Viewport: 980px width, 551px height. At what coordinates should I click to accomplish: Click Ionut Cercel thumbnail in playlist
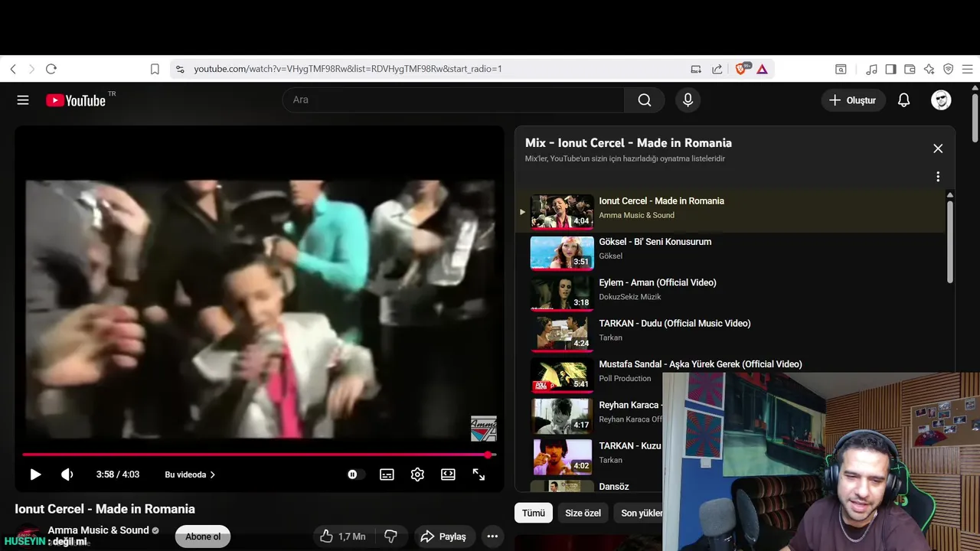[x=562, y=212]
